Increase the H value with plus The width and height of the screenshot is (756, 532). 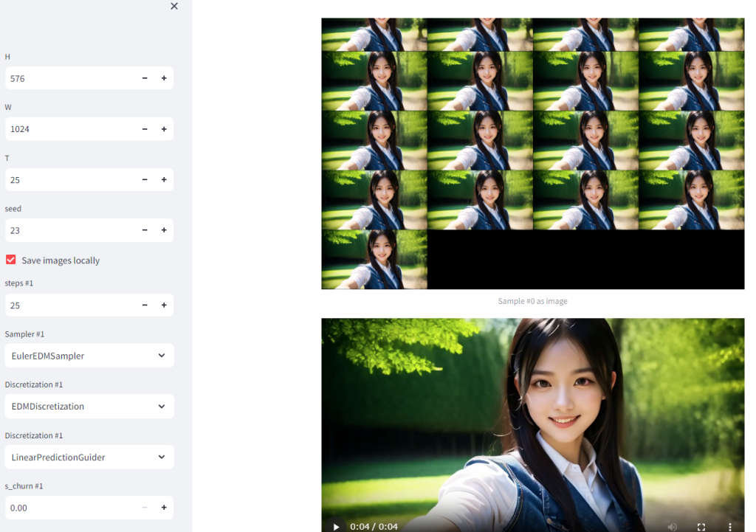[x=164, y=78]
